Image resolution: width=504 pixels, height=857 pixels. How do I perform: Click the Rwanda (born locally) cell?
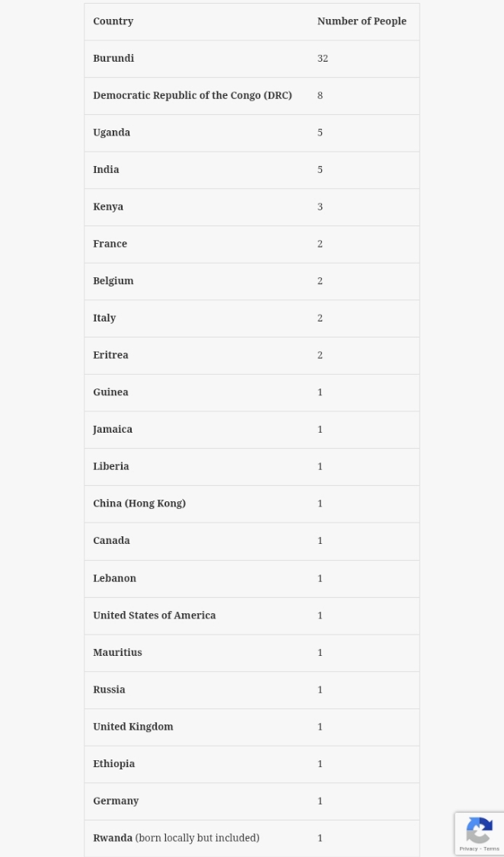(176, 838)
